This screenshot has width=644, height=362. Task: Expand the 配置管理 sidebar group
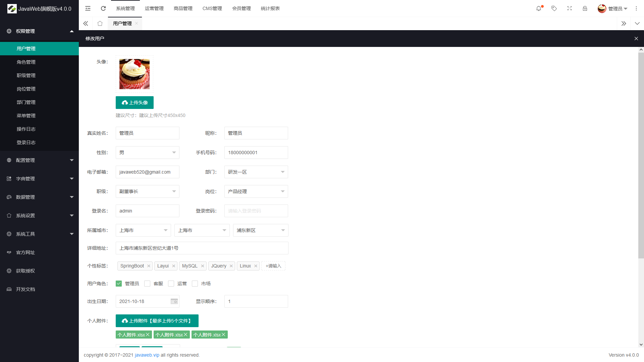(39, 160)
